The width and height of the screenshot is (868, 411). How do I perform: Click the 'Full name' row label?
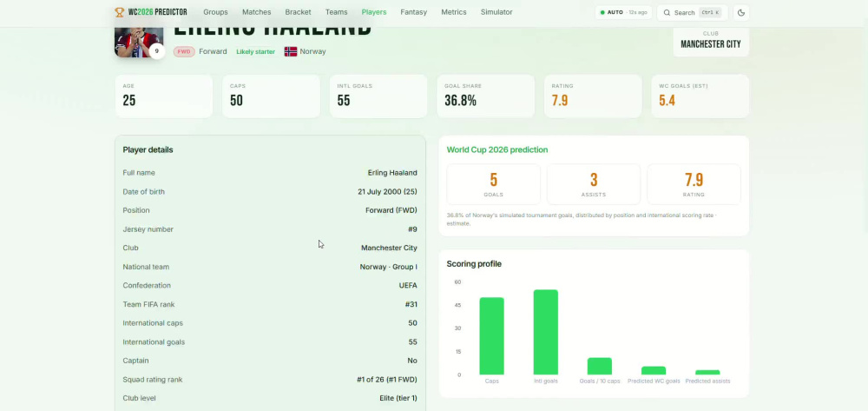[x=139, y=173]
